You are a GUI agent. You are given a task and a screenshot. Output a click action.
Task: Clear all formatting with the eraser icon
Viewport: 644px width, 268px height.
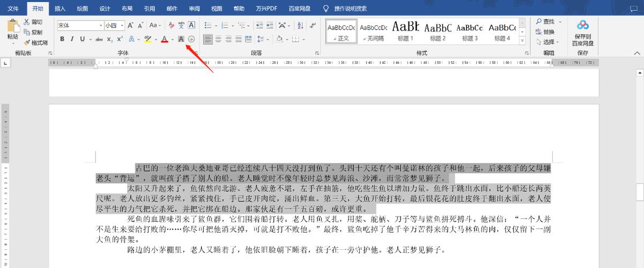[172, 25]
